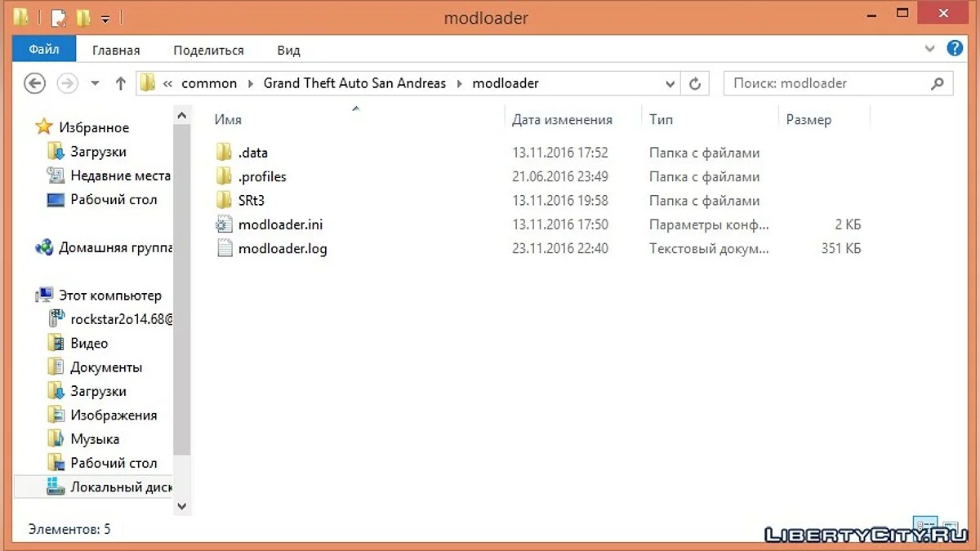
Task: Click date 21.06.2016 23:49 in .profiles row
Action: point(560,176)
